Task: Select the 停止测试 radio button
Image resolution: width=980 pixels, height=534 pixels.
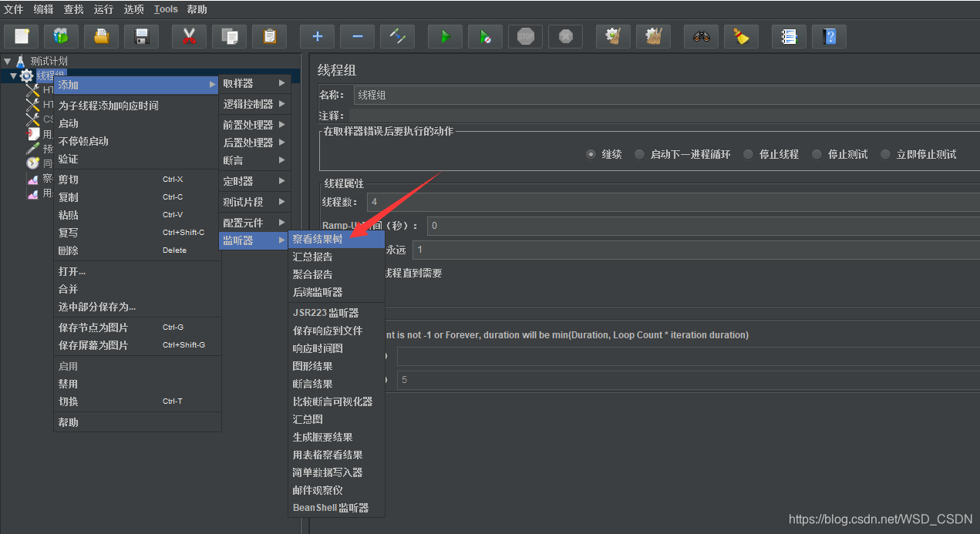Action: click(x=817, y=154)
